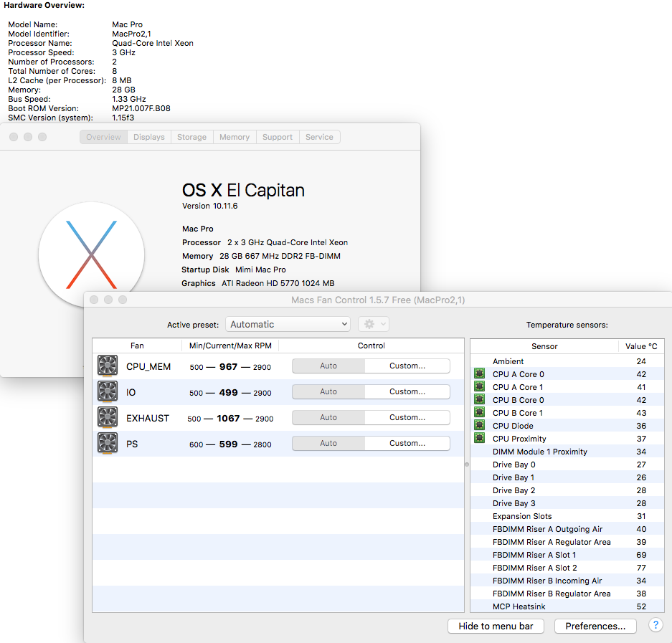Click the Min/Current/Max RPM column header
Image resolution: width=672 pixels, height=643 pixels.
pos(230,346)
